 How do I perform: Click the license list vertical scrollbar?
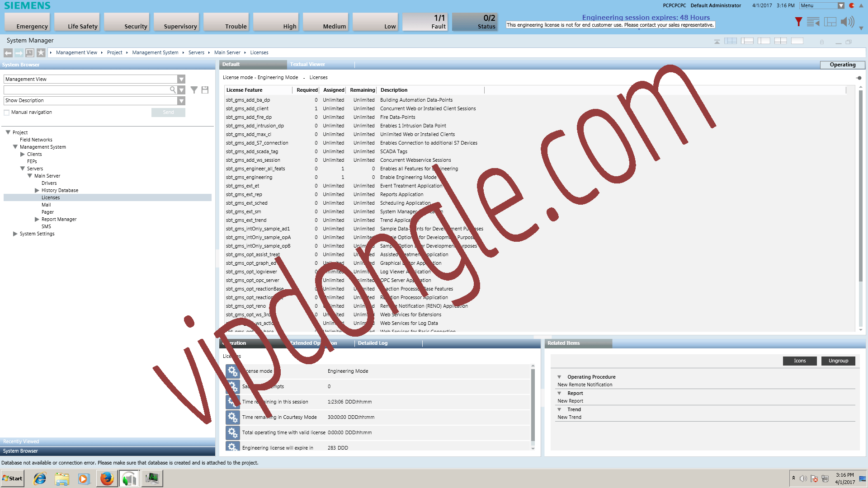pos(860,185)
